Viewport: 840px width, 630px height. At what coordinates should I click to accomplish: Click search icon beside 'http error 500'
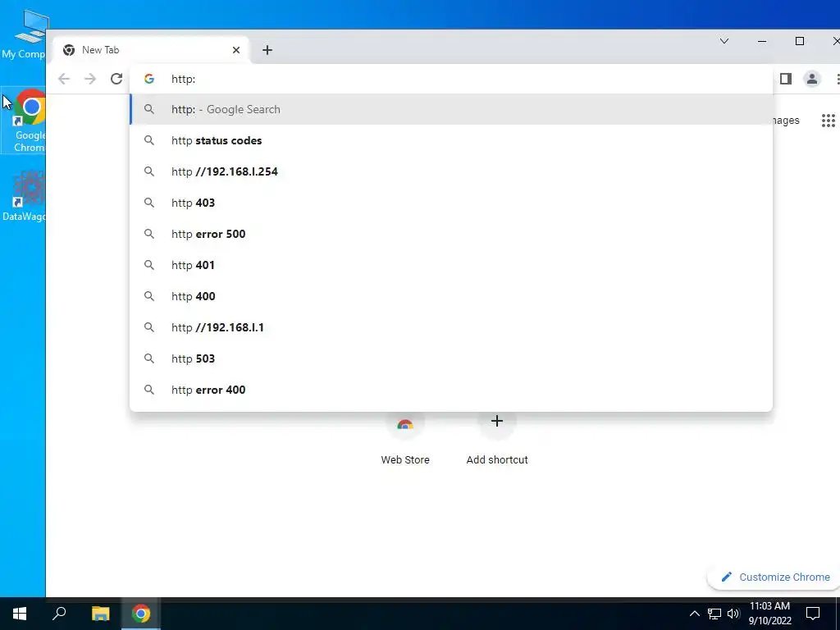click(x=149, y=234)
